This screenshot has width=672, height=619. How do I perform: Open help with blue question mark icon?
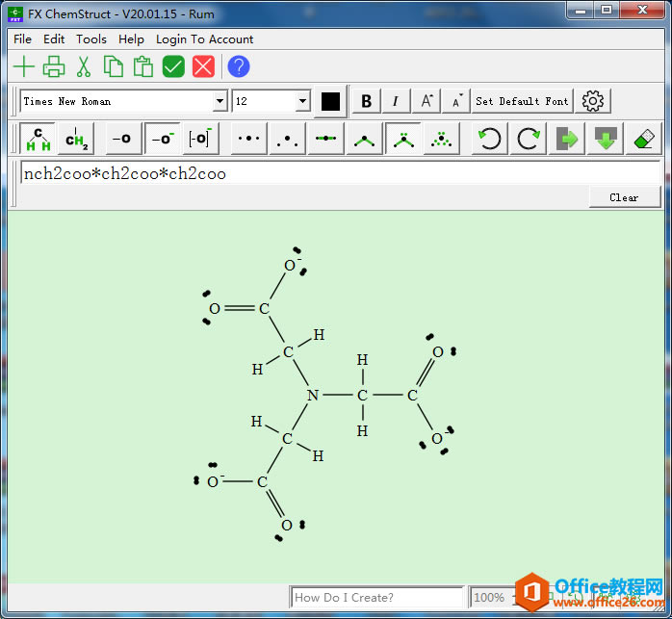coord(239,66)
